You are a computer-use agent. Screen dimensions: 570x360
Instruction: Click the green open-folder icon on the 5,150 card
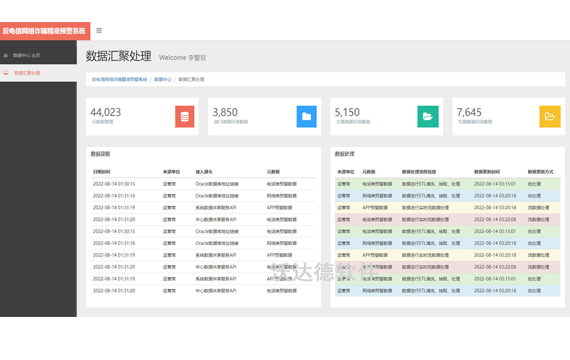[428, 116]
